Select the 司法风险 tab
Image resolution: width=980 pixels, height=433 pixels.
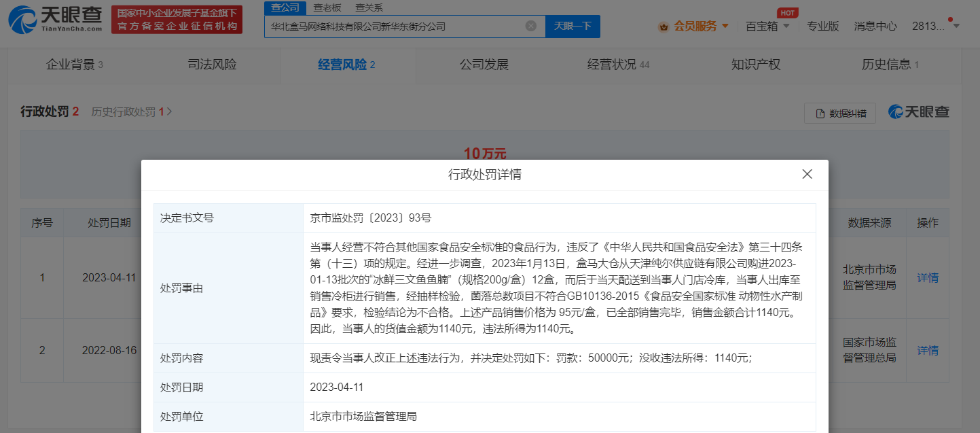(x=212, y=65)
